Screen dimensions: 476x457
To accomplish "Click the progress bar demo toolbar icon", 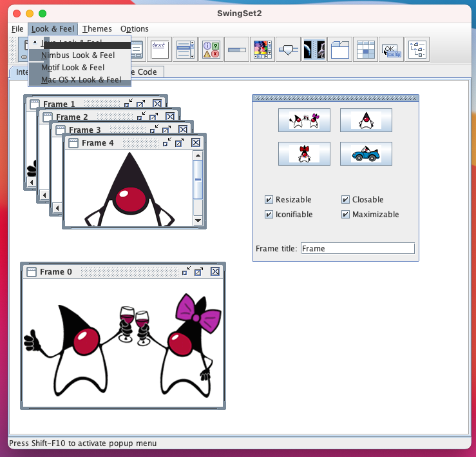I will pos(237,49).
